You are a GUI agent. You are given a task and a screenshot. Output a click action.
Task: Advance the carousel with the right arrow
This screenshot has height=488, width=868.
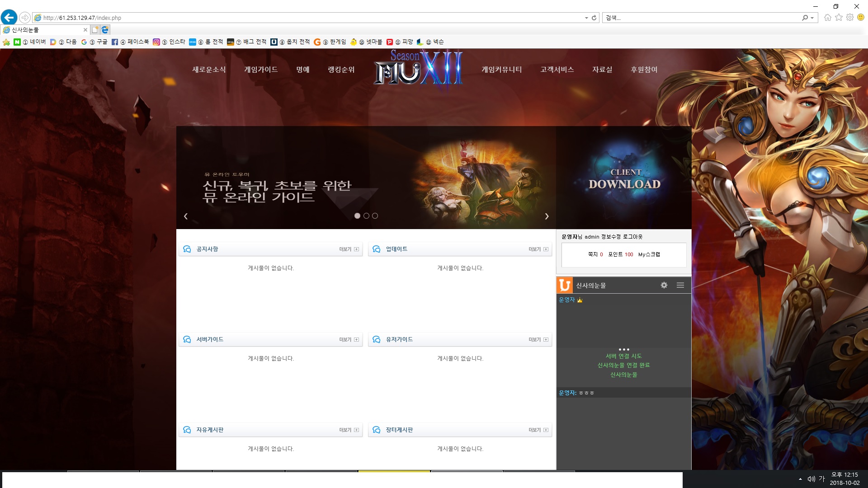[547, 216]
